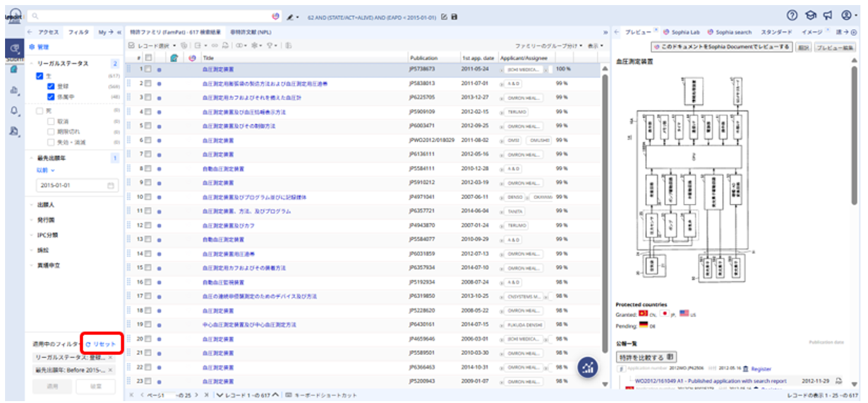Image resolution: width=868 pixels, height=403 pixels.
Task: Click the megaphone announcements icon
Action: pyautogui.click(x=828, y=16)
